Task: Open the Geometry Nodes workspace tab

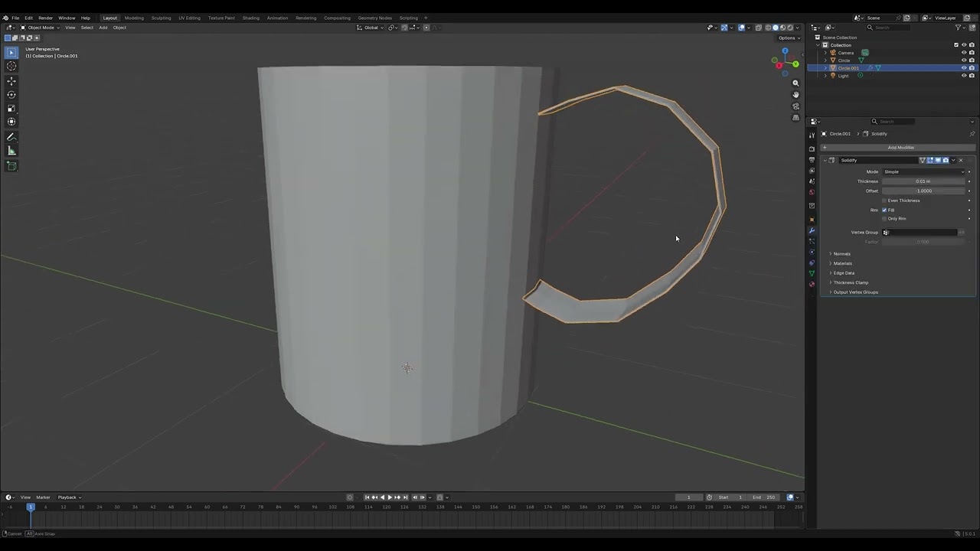Action: coord(374,18)
